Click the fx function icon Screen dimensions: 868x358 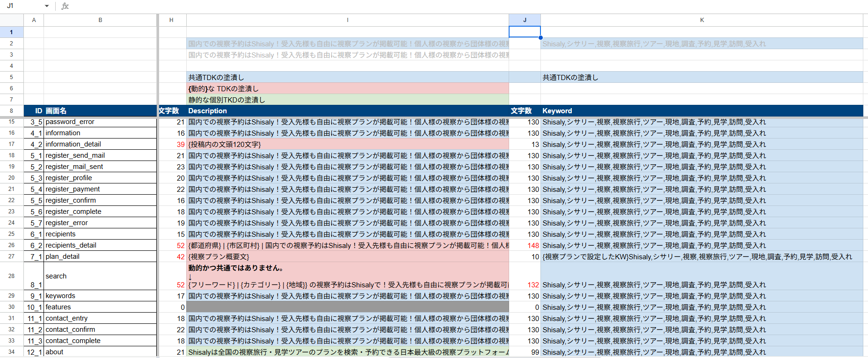coord(65,6)
